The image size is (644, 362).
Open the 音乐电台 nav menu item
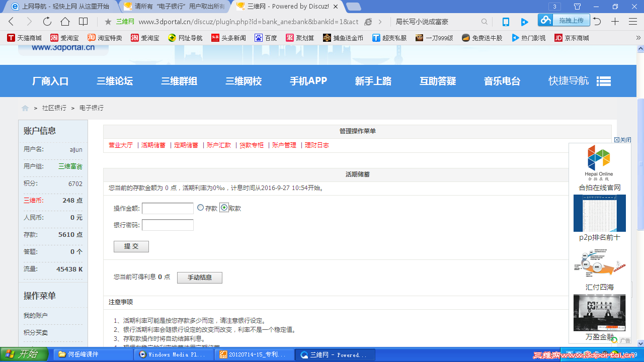[x=502, y=81]
